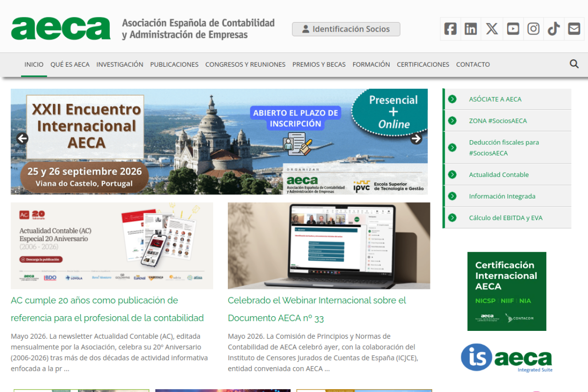Image resolution: width=588 pixels, height=392 pixels.
Task: Click the AECA green logo in header
Action: 61,28
